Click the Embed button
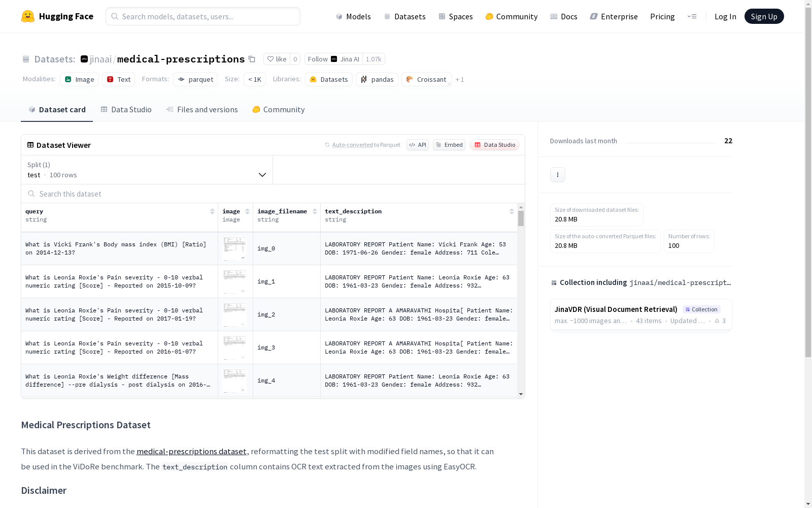812x508 pixels. [449, 145]
